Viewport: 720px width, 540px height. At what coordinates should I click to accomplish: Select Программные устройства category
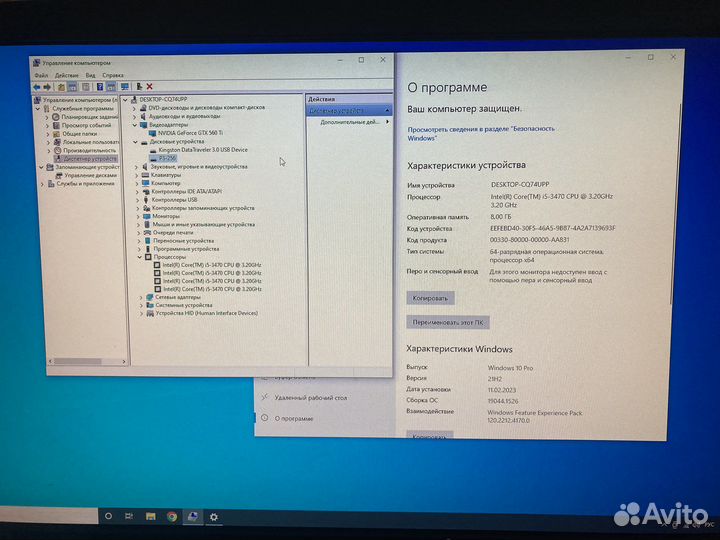click(186, 249)
